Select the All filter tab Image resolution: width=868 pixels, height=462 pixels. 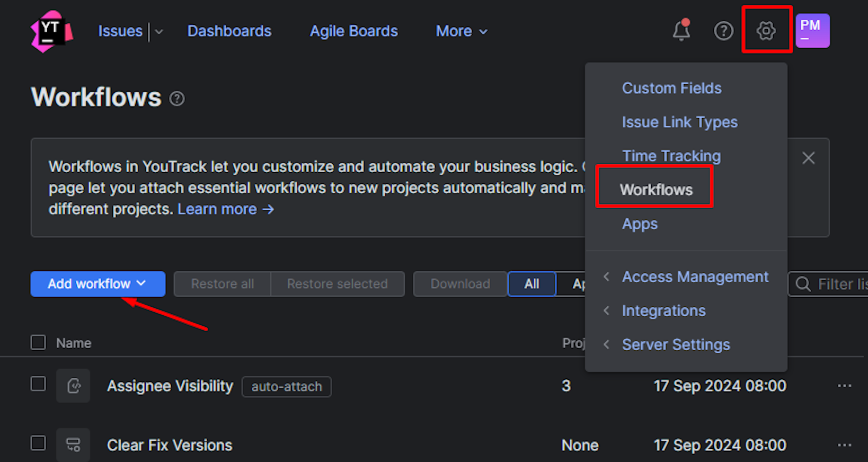tap(532, 284)
